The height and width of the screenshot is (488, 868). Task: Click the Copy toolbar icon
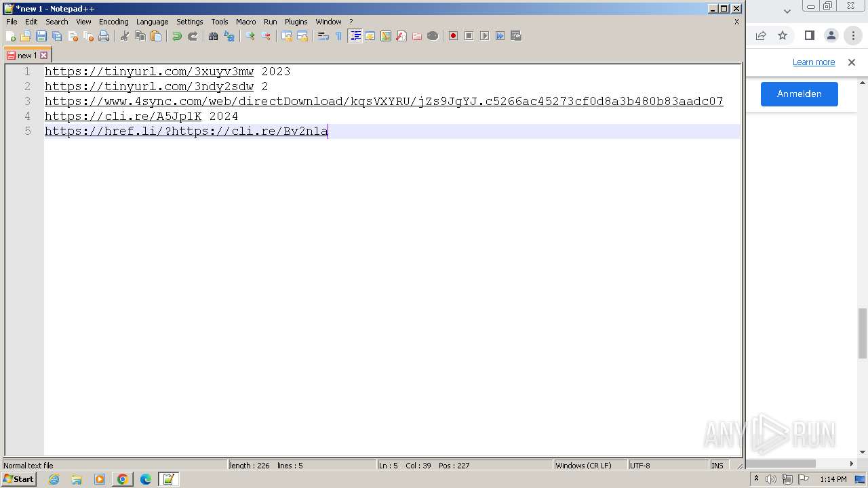140,36
